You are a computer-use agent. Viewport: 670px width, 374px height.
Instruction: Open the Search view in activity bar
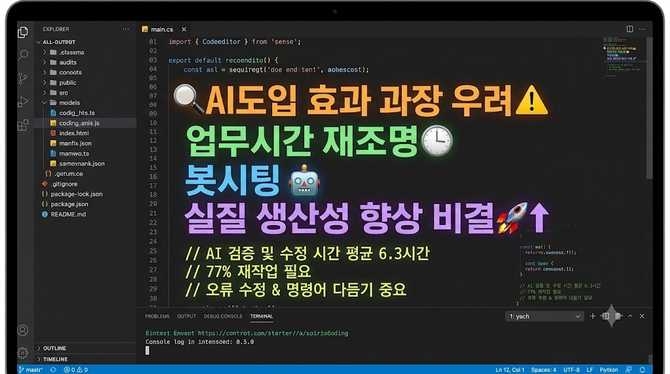pyautogui.click(x=24, y=55)
